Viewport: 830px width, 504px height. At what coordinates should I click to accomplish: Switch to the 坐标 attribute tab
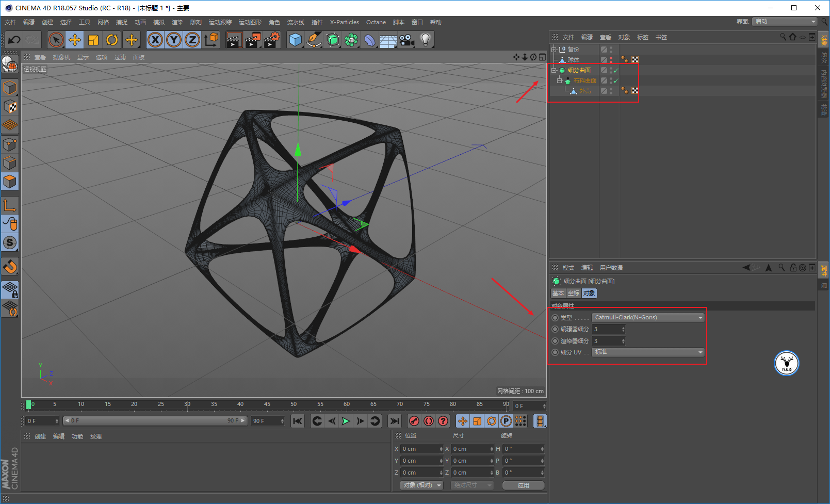[574, 293]
